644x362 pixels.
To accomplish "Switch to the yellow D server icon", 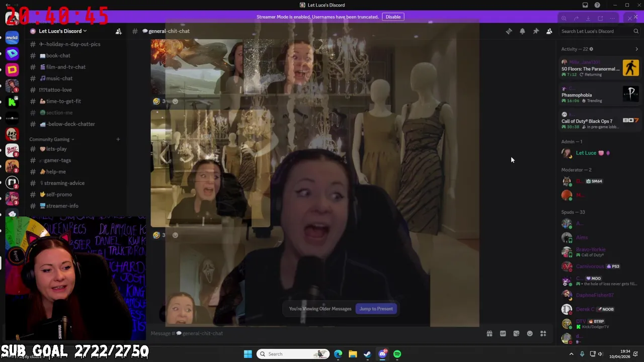I will point(12,70).
